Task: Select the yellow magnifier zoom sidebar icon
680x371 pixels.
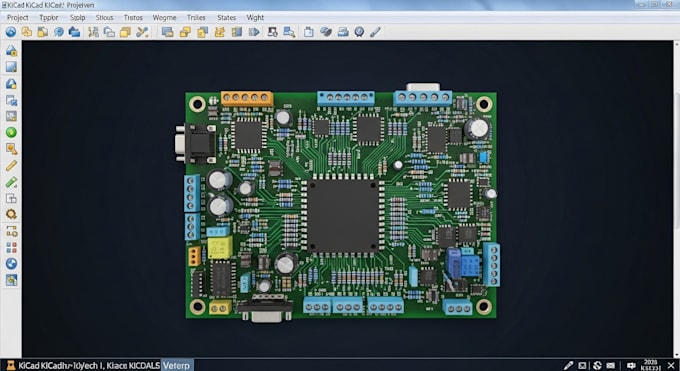Action: 11,149
